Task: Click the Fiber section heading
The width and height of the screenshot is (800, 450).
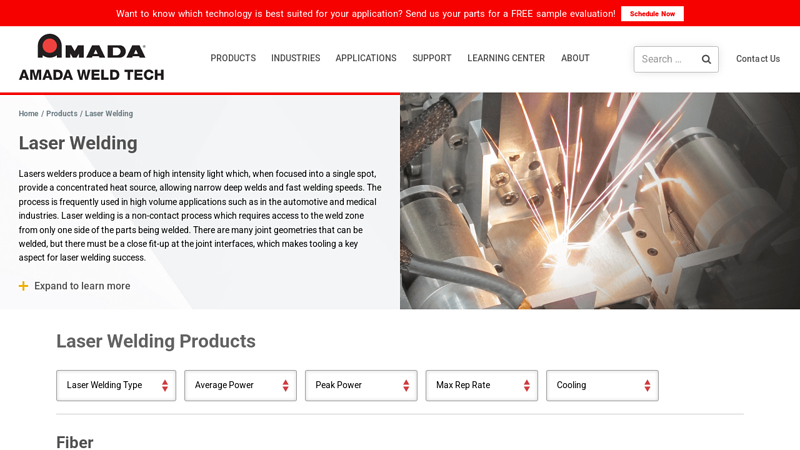Action: click(75, 442)
